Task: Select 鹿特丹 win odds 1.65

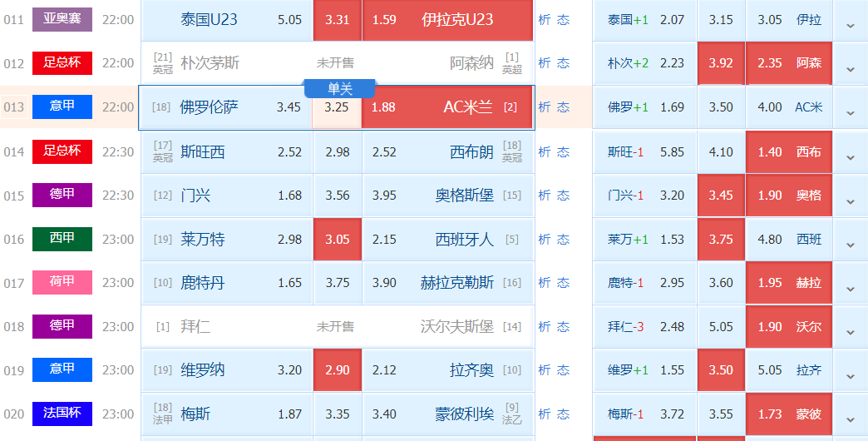Action: pos(227,283)
